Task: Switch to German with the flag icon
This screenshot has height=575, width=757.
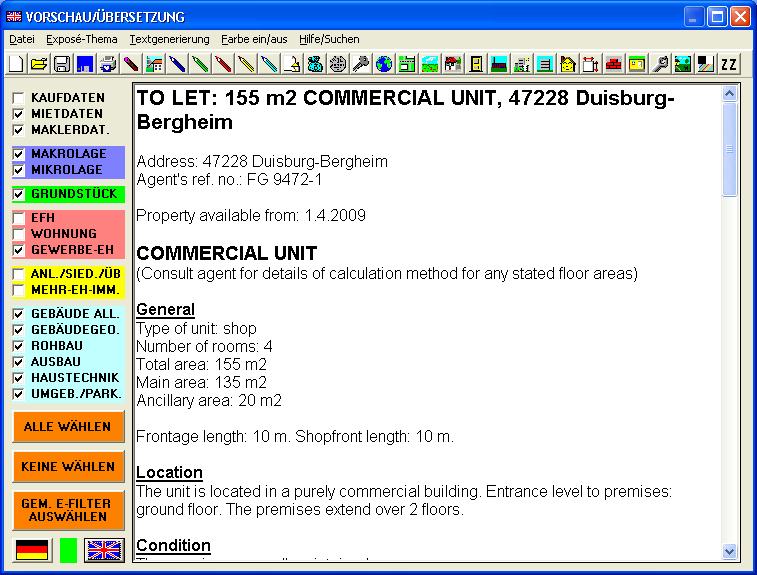Action: click(32, 549)
